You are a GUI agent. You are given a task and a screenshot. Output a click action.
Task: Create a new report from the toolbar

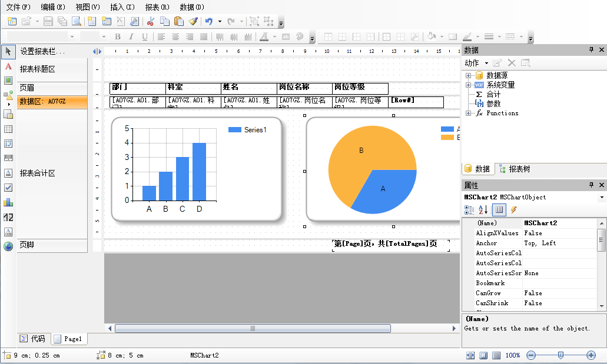[12, 21]
